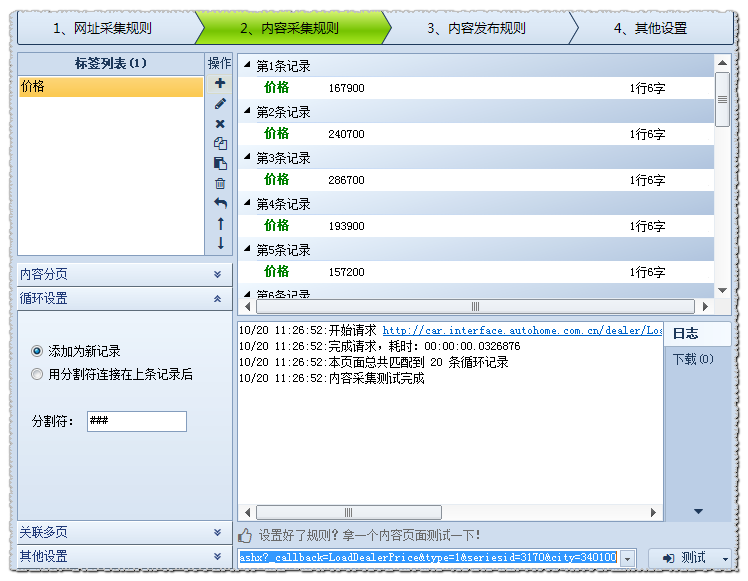Select the 添加为新记录 radio option

[x=38, y=351]
